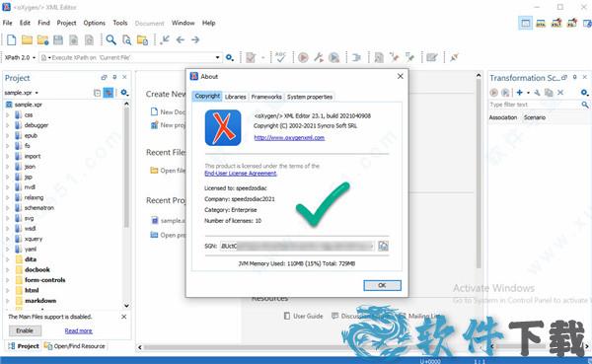Click the Apply Transformation Scenario play icon
Screen dimensions: 592x364
tap(303, 58)
